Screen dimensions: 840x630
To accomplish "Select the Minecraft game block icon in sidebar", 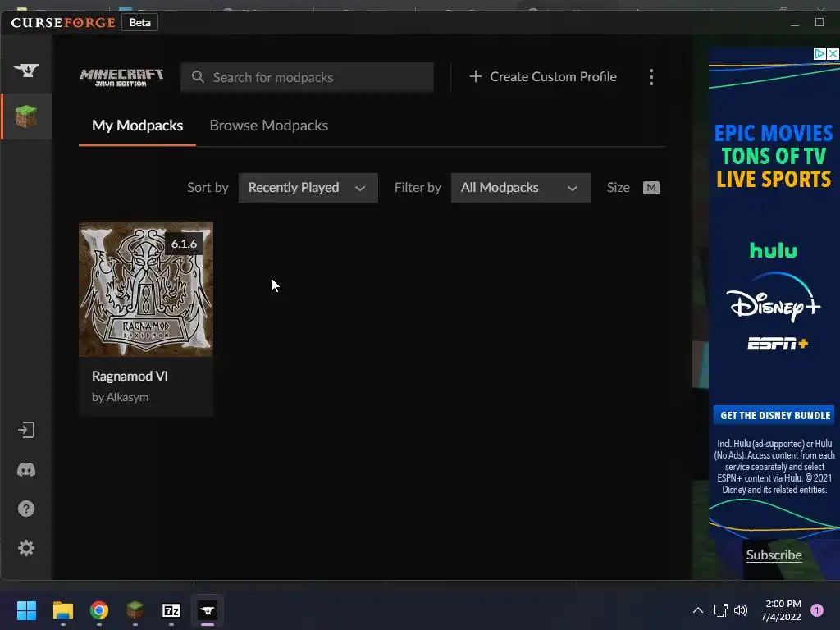I will click(25, 116).
